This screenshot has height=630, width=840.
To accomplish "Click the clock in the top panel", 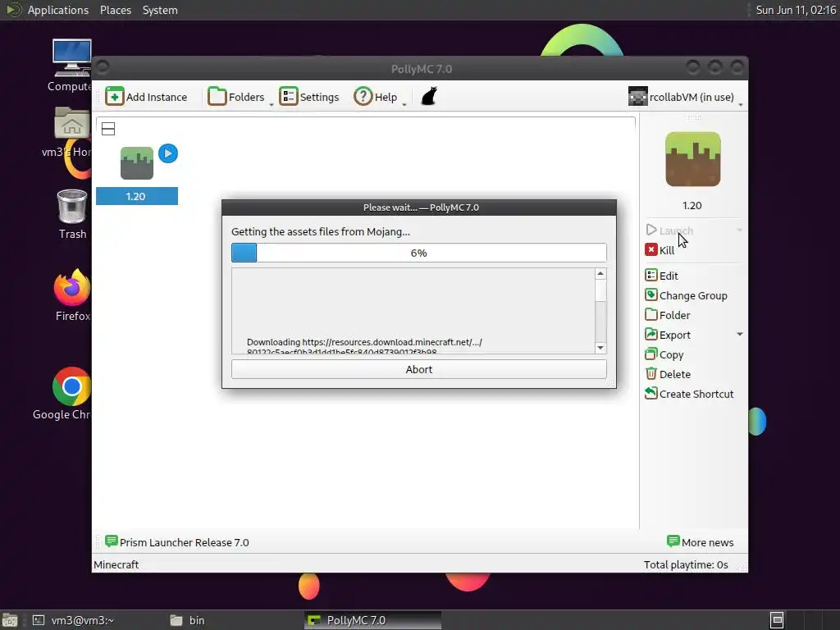I will pyautogui.click(x=796, y=10).
